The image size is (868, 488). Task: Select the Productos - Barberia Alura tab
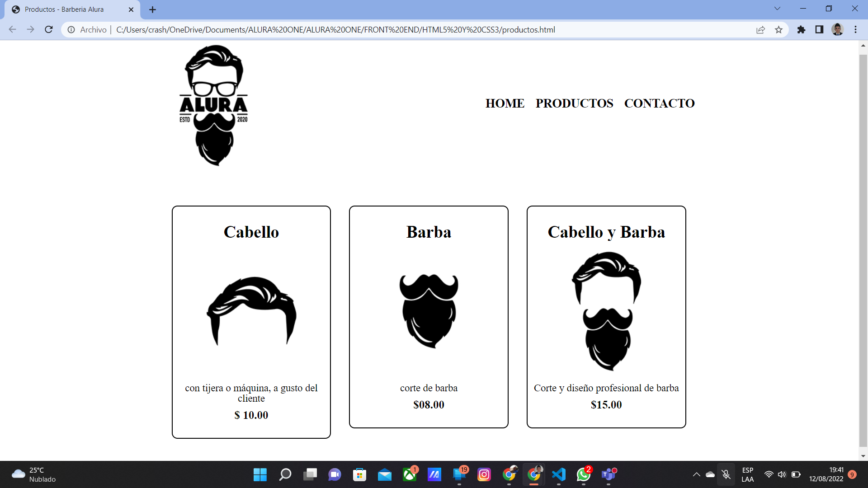72,9
